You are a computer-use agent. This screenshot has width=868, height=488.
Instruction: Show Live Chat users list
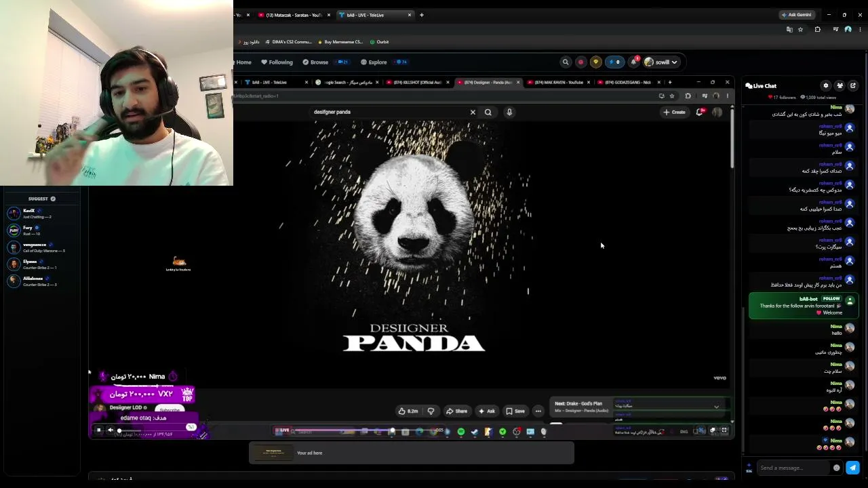tap(840, 85)
